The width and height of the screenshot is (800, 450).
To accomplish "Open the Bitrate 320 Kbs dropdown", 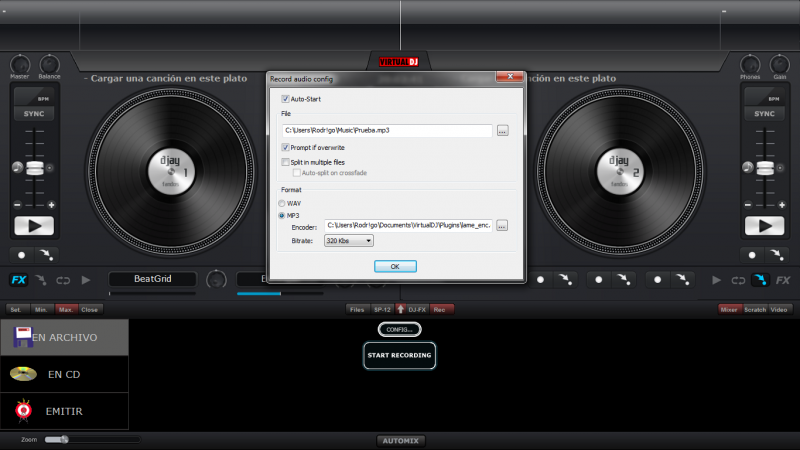I will 348,241.
